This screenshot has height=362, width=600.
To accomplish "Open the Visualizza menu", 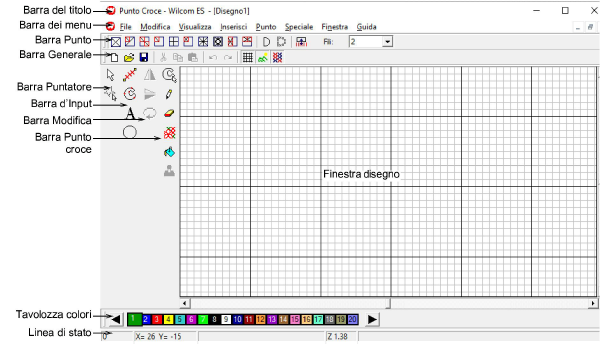I will coord(195,27).
